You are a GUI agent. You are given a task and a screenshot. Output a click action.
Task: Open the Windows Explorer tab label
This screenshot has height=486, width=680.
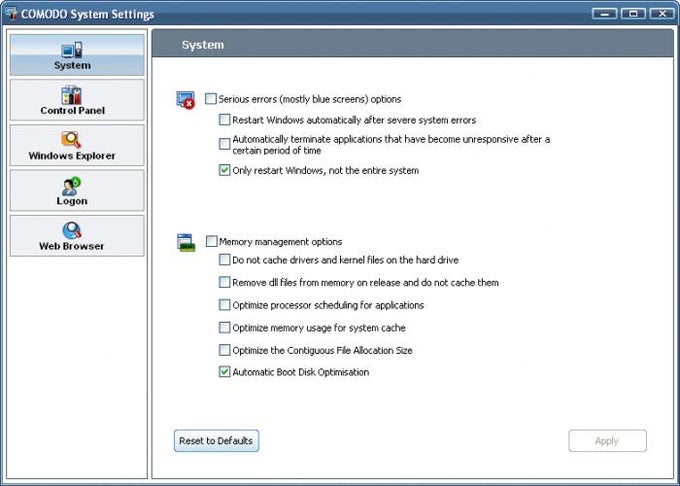coord(72,156)
